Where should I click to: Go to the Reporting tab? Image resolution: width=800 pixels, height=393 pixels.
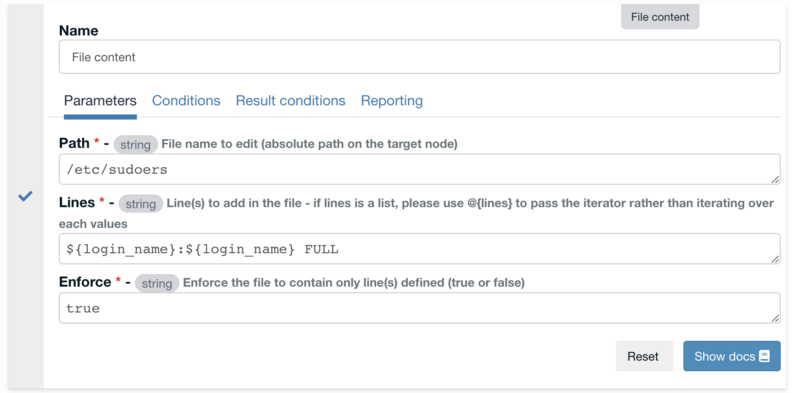pos(392,101)
